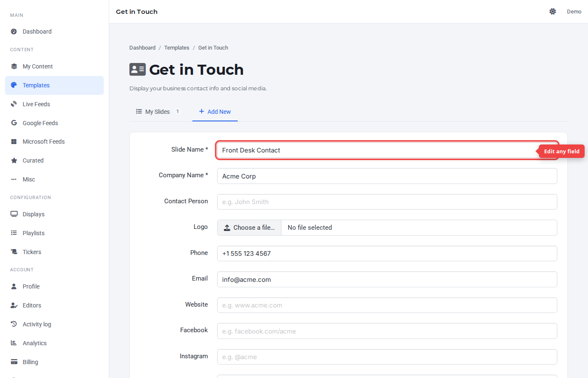
Task: Open Microsoft Feeds menu item
Action: pyautogui.click(x=54, y=142)
